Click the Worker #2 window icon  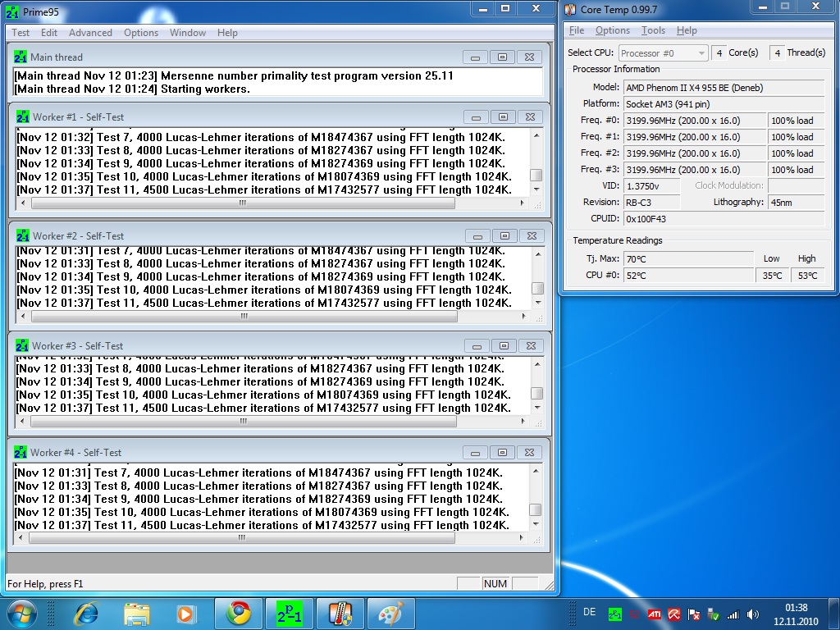coord(22,235)
